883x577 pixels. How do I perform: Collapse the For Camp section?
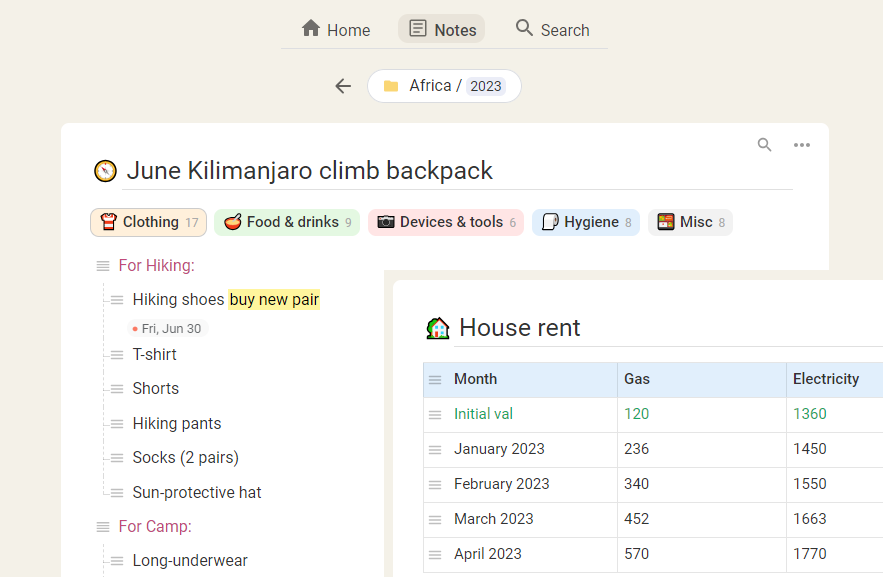[x=103, y=527]
